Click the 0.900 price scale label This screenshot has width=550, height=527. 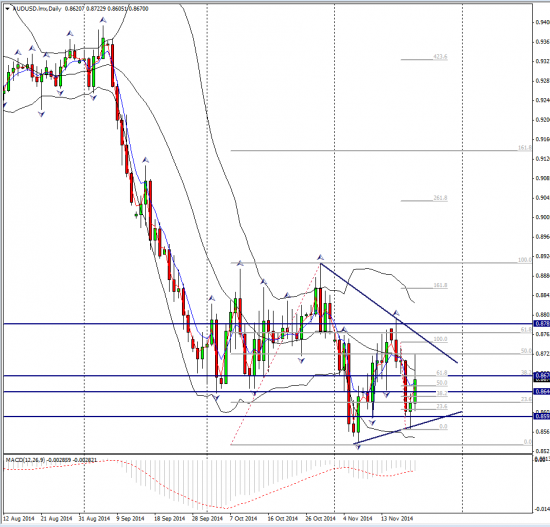pyautogui.click(x=543, y=217)
